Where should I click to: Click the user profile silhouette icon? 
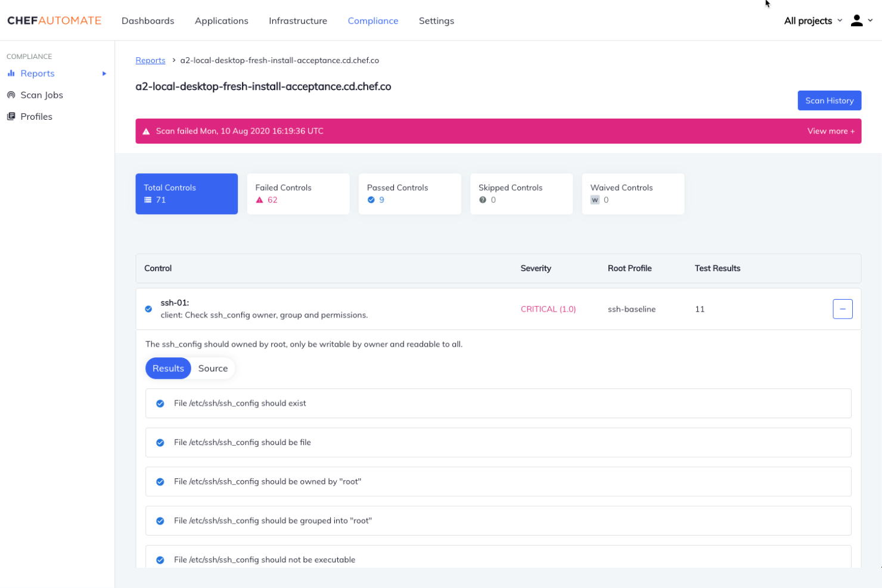(856, 20)
